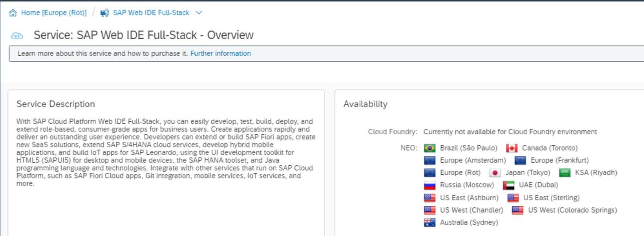This screenshot has width=644, height=236.
Task: Select the US West (Chandler) region text
Action: pos(472,210)
